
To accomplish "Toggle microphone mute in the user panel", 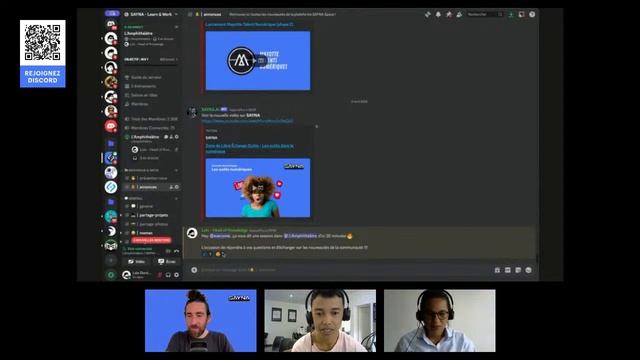I will 160,275.
